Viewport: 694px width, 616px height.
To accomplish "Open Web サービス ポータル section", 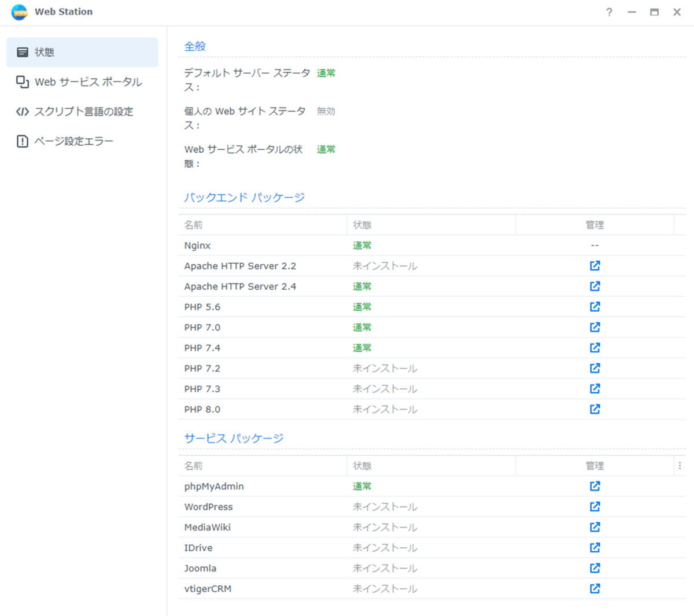I will [82, 82].
